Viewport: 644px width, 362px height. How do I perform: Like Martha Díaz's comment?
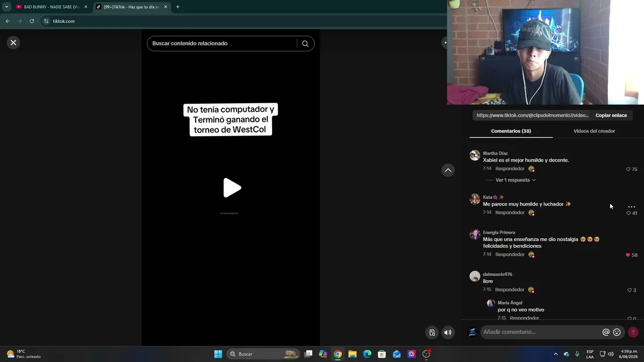click(x=628, y=169)
